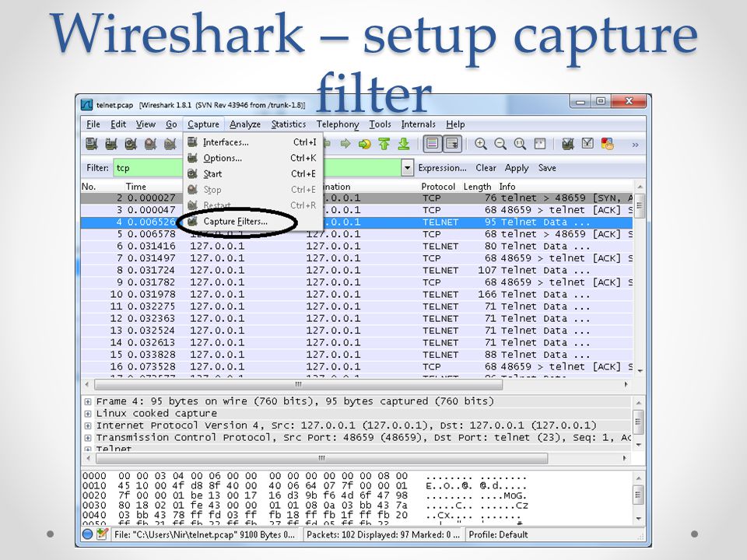The height and width of the screenshot is (560, 747).
Task: Open the Statistics menu
Action: click(288, 124)
